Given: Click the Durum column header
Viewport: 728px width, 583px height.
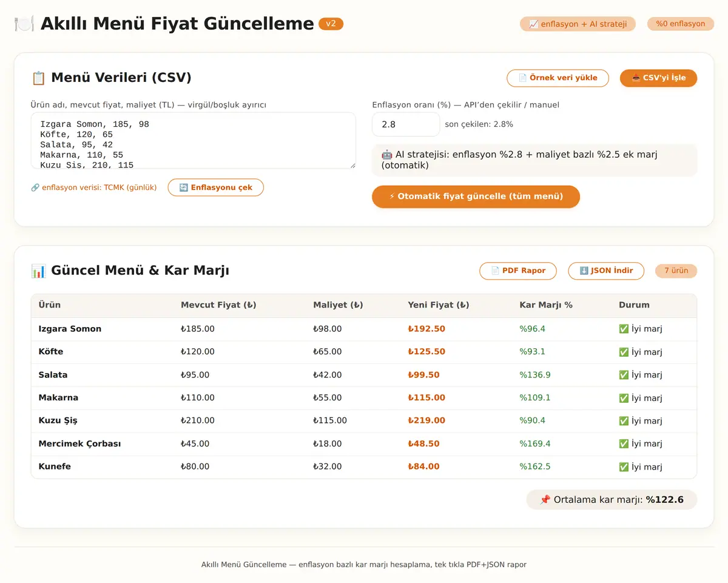Looking at the screenshot, I should pos(634,305).
